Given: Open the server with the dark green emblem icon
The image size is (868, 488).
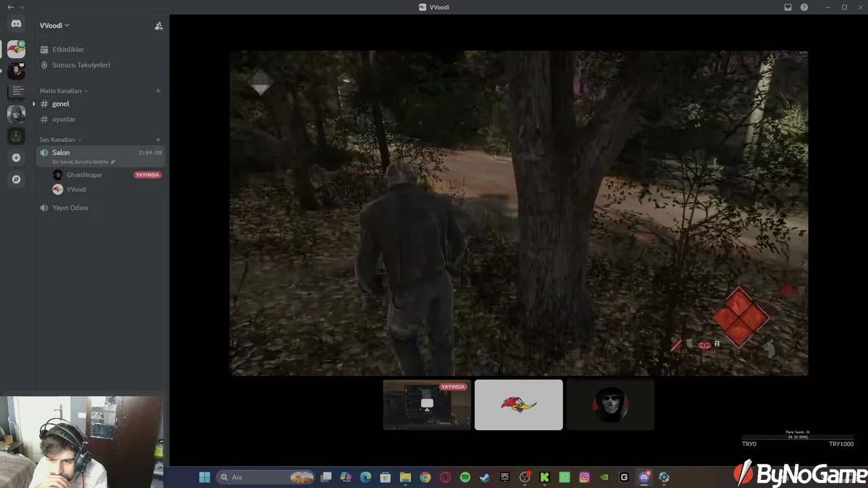Looking at the screenshot, I should coord(16,136).
